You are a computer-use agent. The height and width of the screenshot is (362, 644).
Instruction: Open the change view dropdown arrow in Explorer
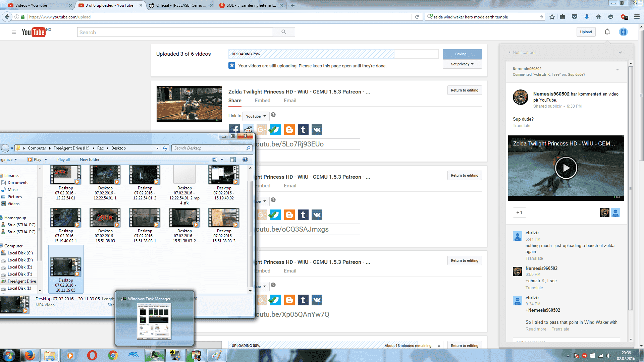[222, 160]
